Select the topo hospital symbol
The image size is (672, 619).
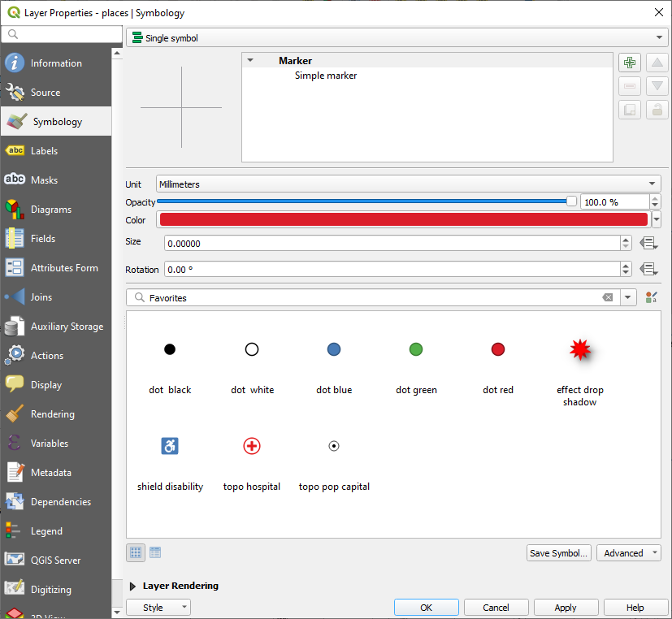(252, 446)
